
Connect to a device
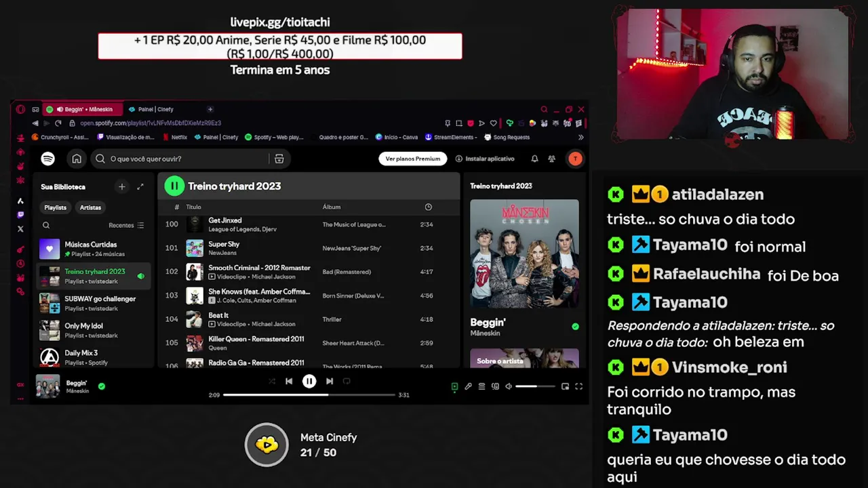click(495, 386)
